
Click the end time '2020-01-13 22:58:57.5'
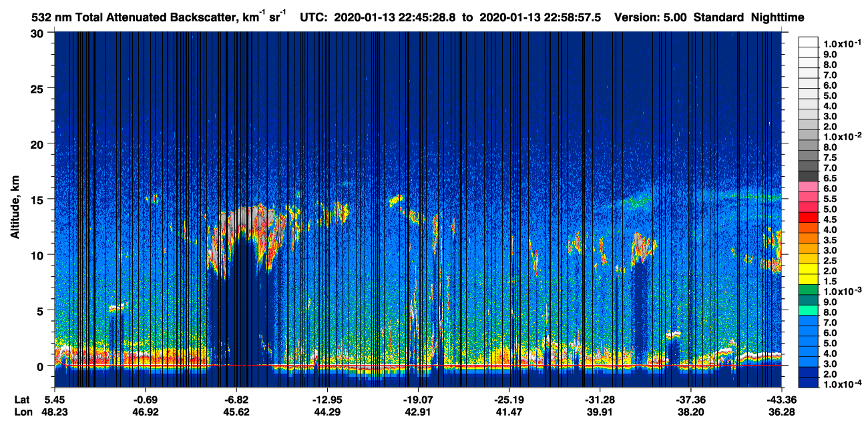point(539,18)
